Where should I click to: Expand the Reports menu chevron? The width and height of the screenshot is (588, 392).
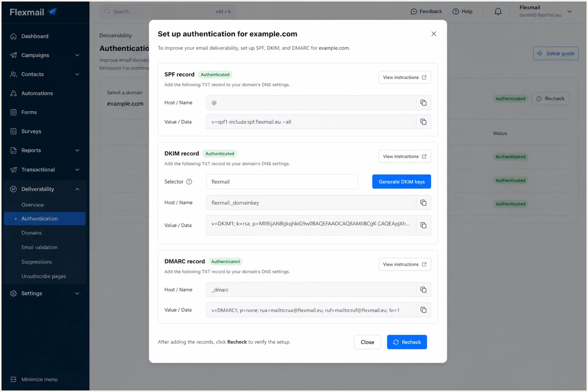point(77,150)
